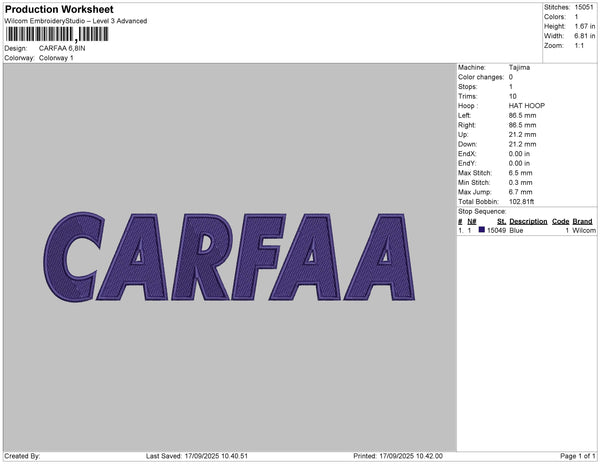Click the Down value '21.2 mm'
Image resolution: width=600 pixels, height=464 pixels.
tap(522, 144)
